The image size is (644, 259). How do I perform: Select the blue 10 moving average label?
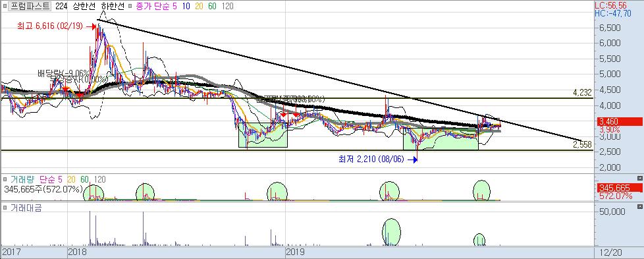click(186, 6)
